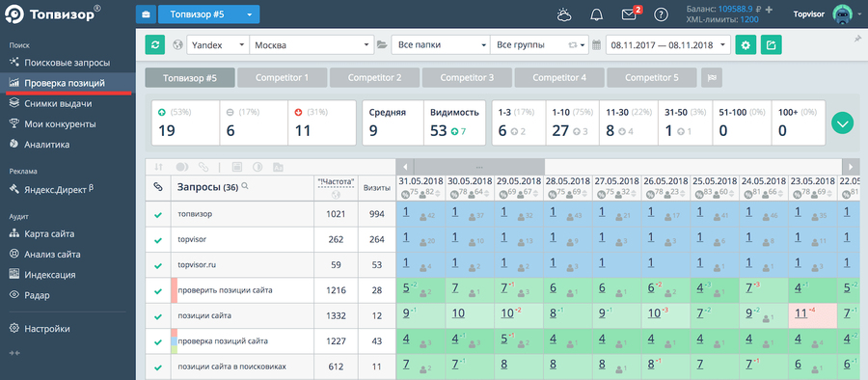
Task: Click the green refresh positions button
Action: coord(155,45)
